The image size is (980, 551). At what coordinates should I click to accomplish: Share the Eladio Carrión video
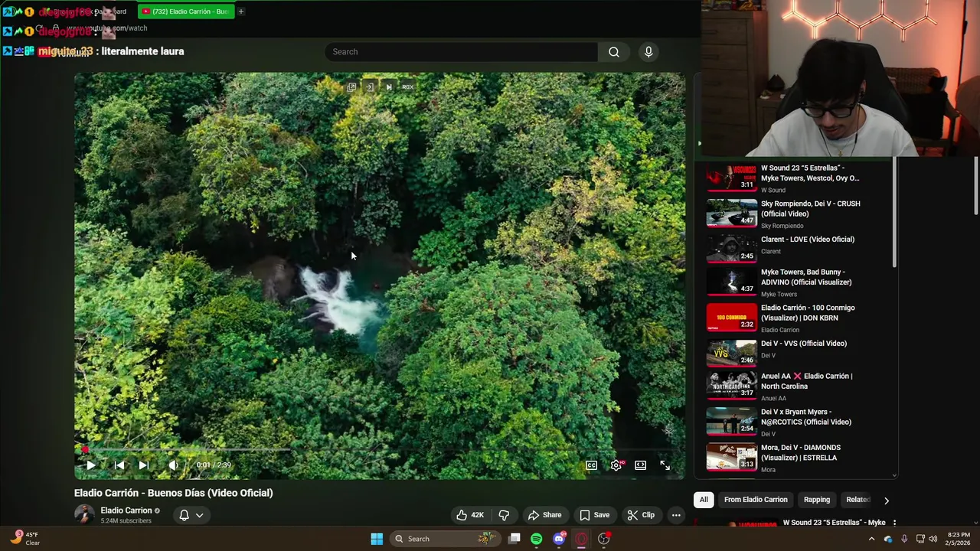pyautogui.click(x=544, y=515)
